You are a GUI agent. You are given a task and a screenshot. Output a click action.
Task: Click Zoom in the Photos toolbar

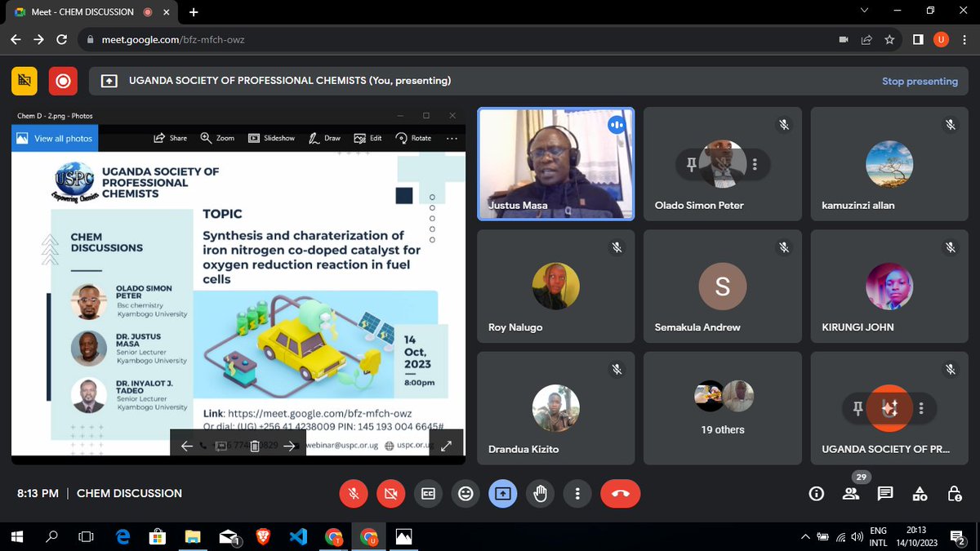click(x=217, y=138)
